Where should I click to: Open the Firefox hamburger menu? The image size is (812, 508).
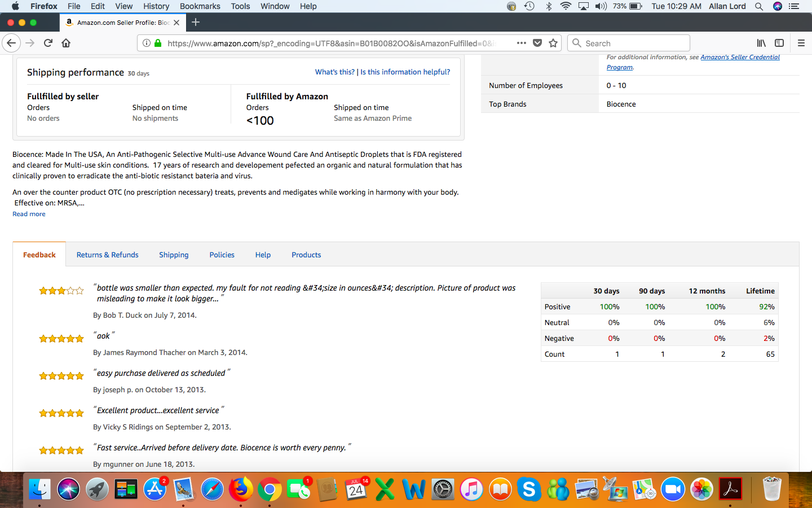pyautogui.click(x=801, y=43)
